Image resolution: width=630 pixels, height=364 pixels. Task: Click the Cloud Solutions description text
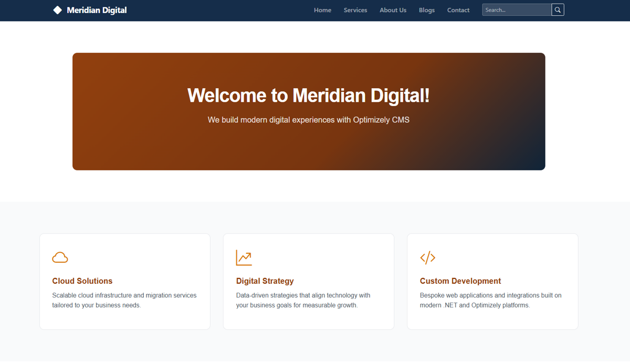[x=124, y=300]
